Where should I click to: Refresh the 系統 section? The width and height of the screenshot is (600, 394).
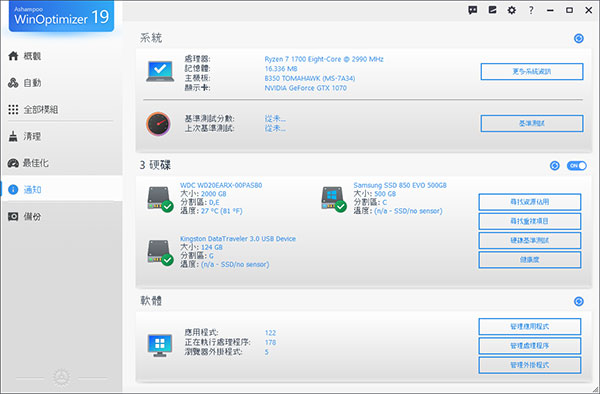pos(579,38)
